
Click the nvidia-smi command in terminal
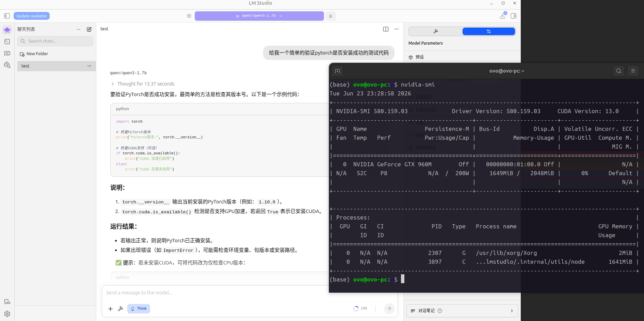pyautogui.click(x=418, y=85)
